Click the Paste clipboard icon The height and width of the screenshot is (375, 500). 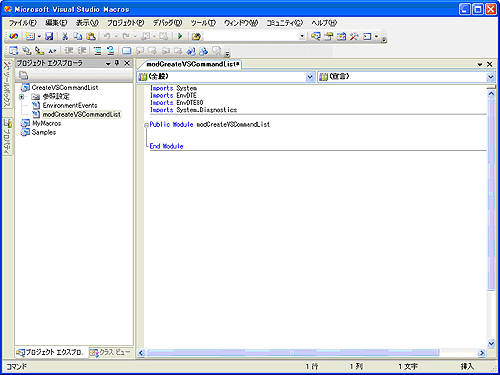[x=91, y=36]
